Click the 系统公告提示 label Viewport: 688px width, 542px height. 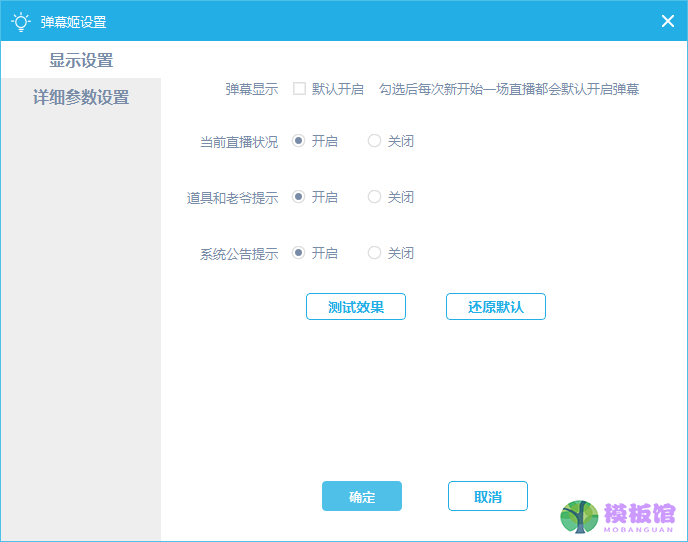pos(239,254)
